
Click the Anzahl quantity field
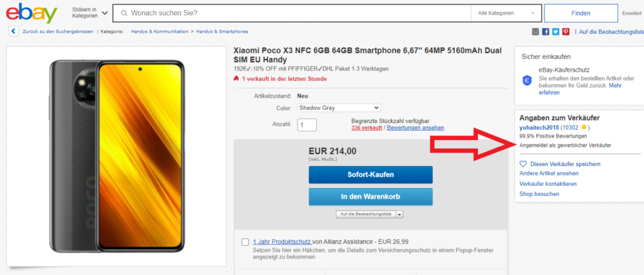pyautogui.click(x=307, y=124)
